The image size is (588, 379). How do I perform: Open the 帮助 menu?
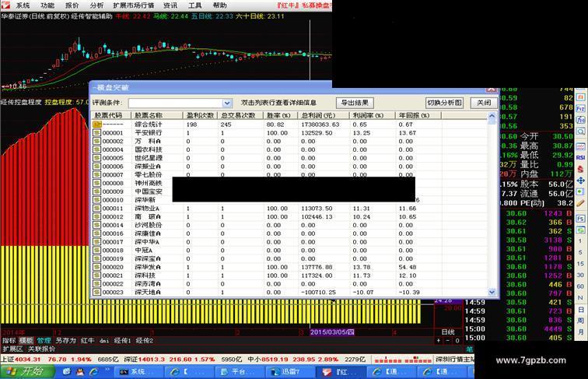point(220,5)
